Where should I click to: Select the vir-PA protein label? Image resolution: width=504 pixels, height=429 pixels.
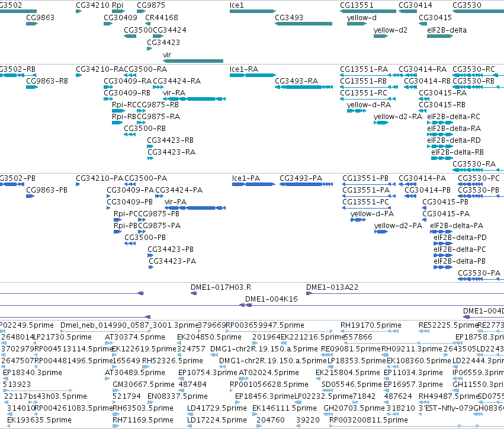[x=175, y=202]
